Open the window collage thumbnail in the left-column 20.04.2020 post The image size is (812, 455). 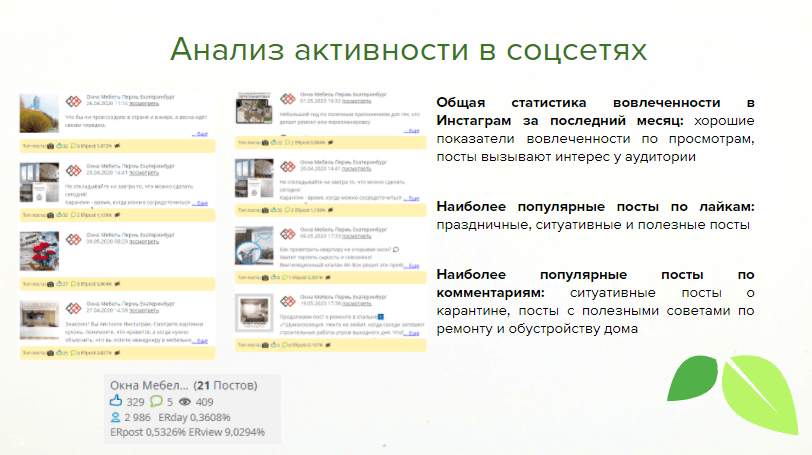click(x=39, y=182)
